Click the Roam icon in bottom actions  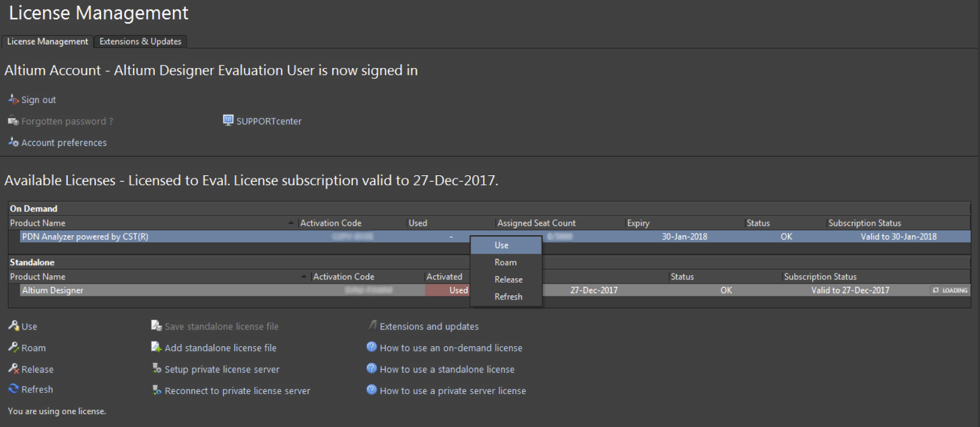tap(13, 347)
